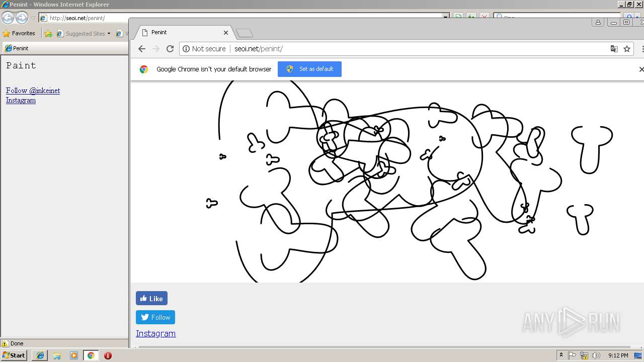Open a new Chrome tab
The height and width of the screenshot is (362, 644).
pyautogui.click(x=245, y=33)
